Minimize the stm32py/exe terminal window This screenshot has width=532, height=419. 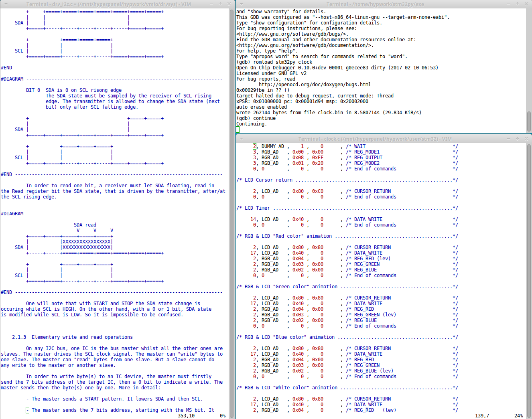[x=509, y=4]
